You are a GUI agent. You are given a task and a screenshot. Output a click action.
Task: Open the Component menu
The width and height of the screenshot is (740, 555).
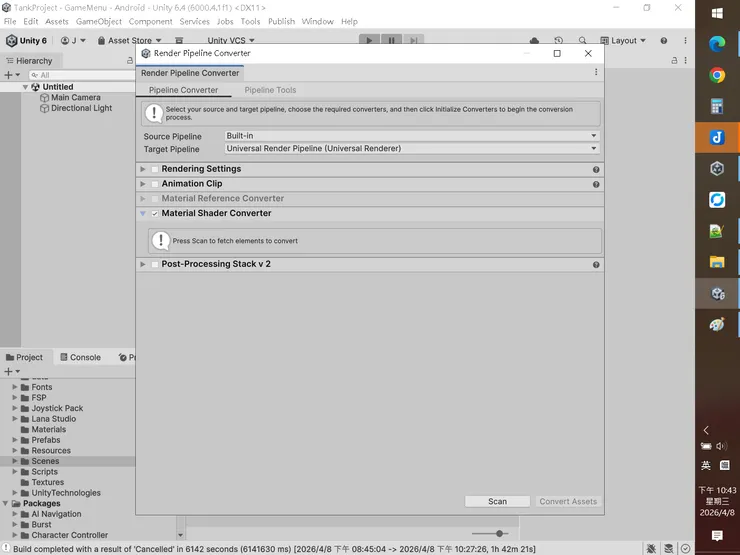151,21
